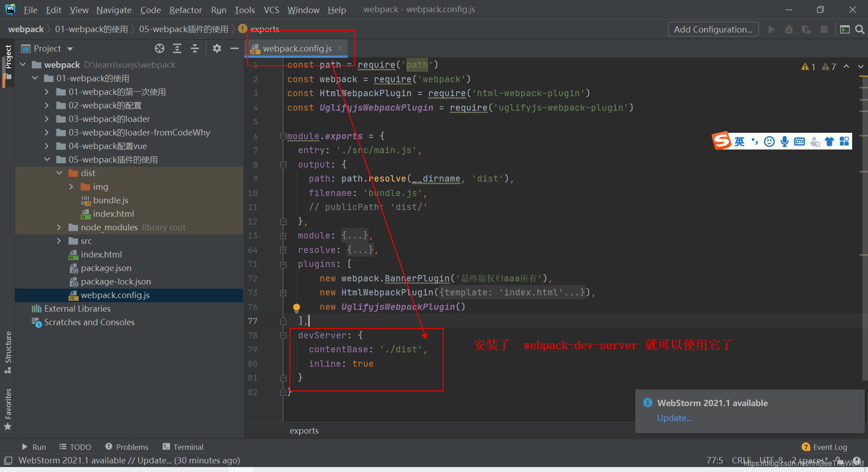This screenshot has width=868, height=472.
Task: Click the lightbulb intention icon at line 76
Action: pyautogui.click(x=297, y=308)
